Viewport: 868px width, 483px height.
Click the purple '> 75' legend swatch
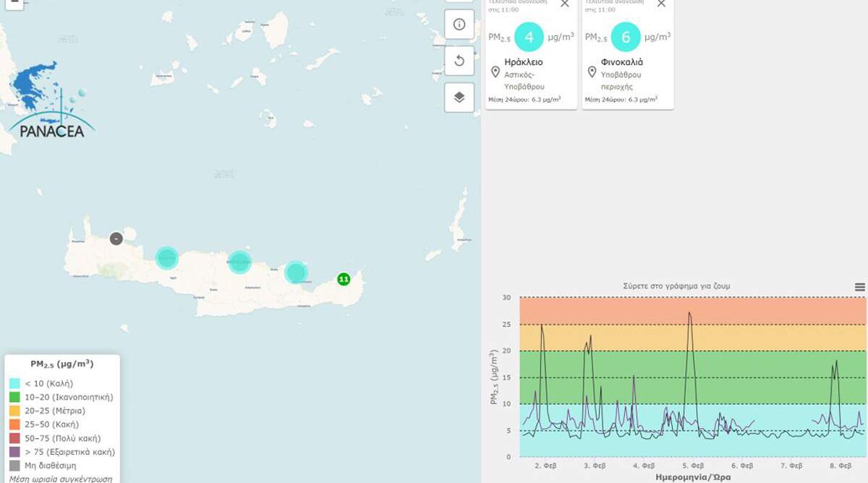15,452
